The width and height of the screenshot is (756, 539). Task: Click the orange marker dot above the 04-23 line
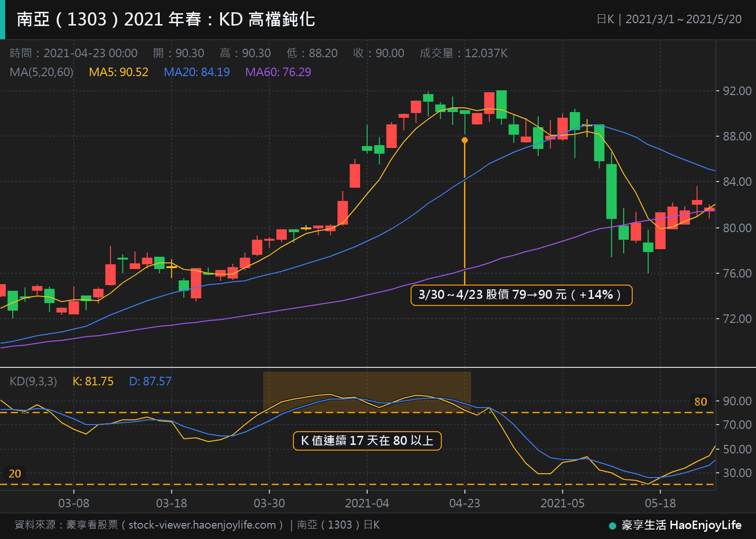point(464,140)
